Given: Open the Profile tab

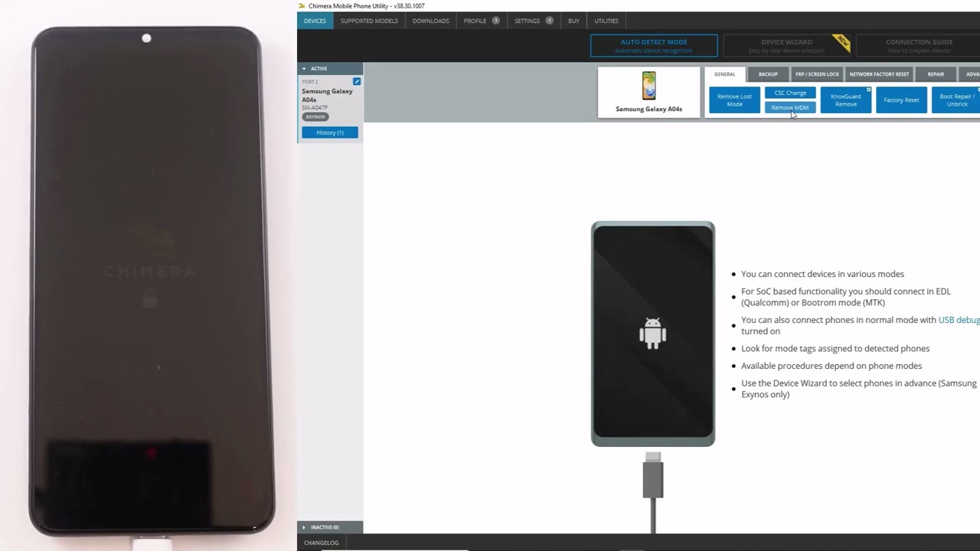Looking at the screenshot, I should (481, 21).
